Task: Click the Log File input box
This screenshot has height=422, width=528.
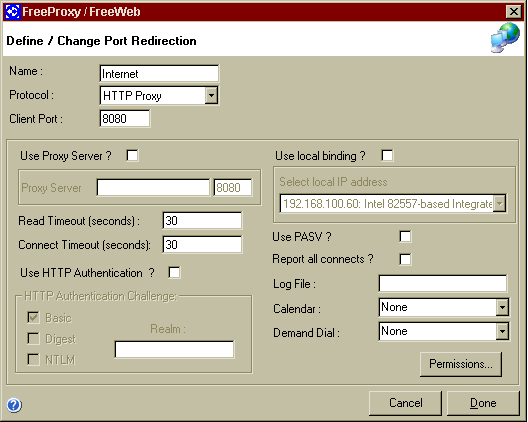Action: 442,284
